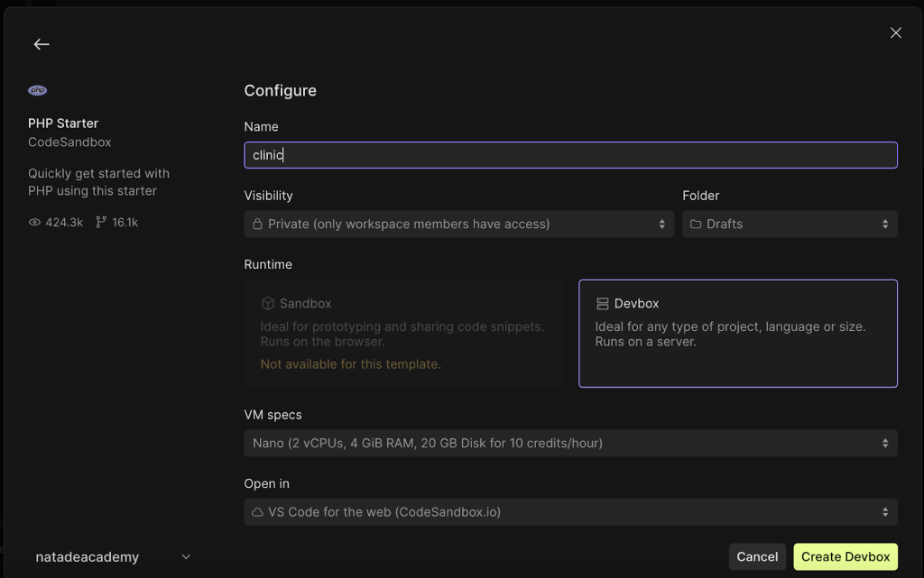Open the VS Code for the web dropdown
Screen dimensions: 924x578
coord(570,512)
